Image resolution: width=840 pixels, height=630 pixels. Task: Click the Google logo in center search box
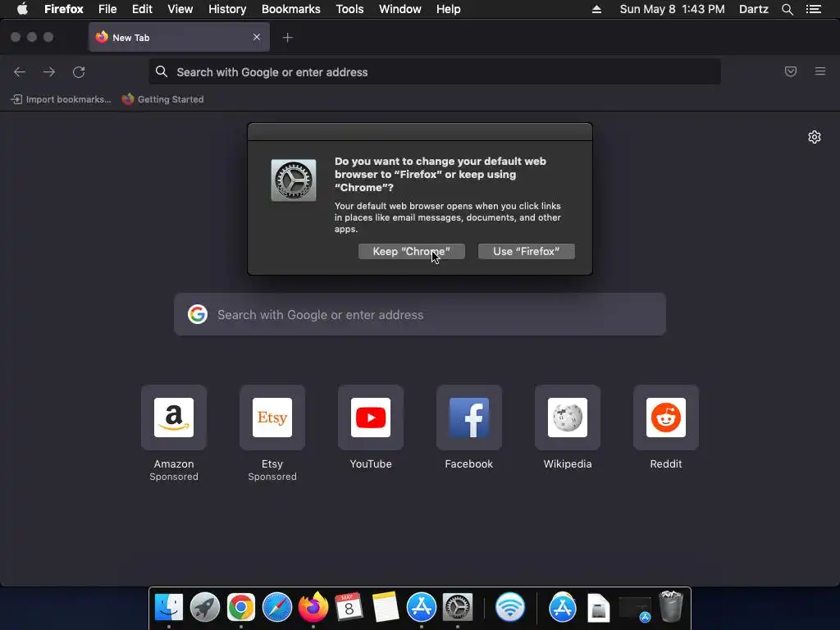198,314
